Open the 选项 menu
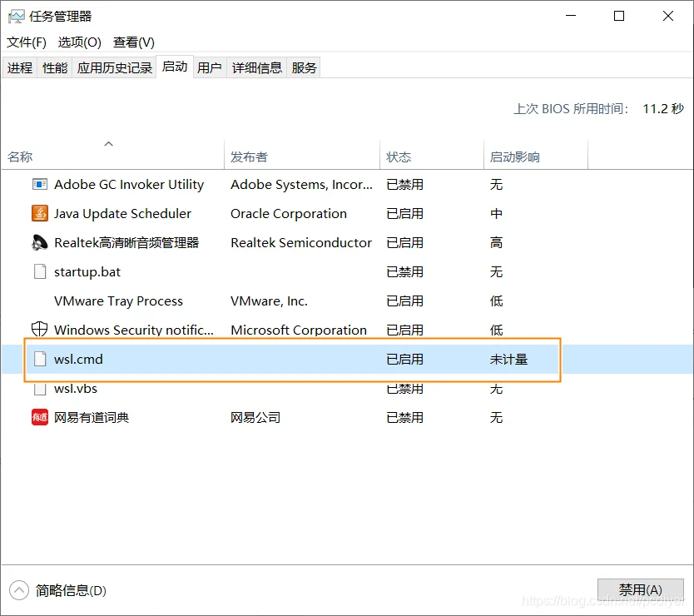Image resolution: width=694 pixels, height=616 pixels. pos(79,42)
